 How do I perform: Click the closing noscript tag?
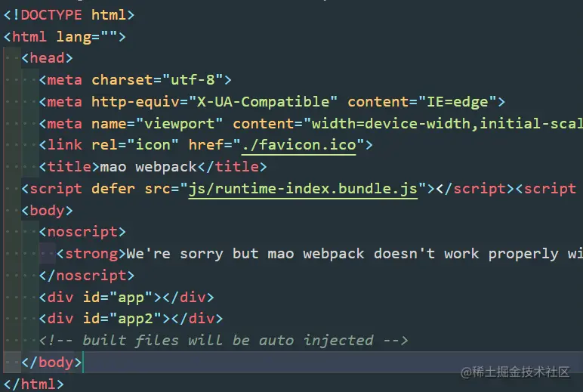87,276
